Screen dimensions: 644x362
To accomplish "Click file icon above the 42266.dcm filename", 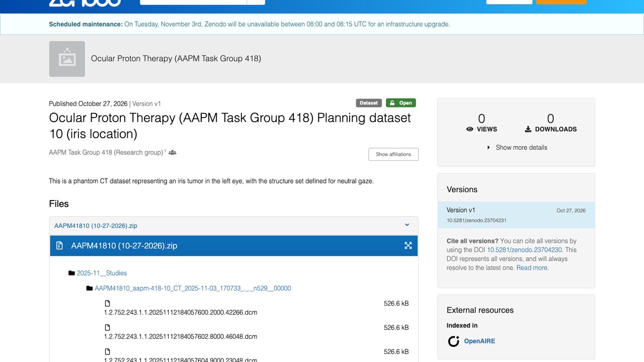I will click(107, 303).
